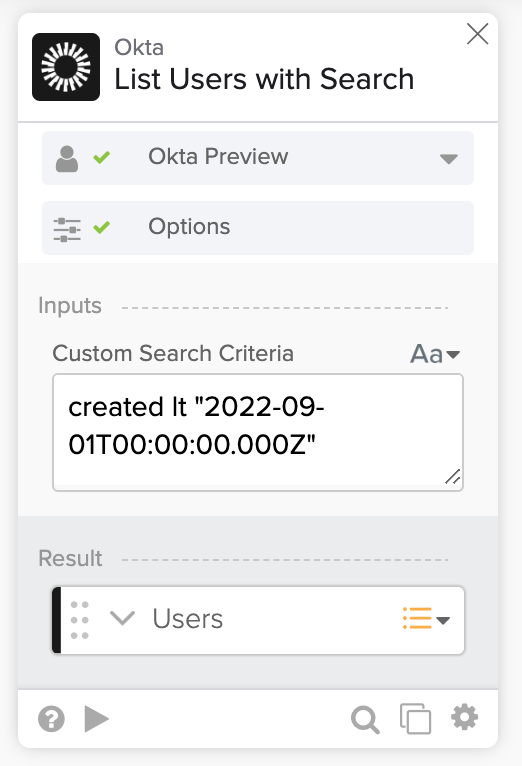Select the Users result field
Image resolution: width=522 pixels, height=766 pixels.
pyautogui.click(x=258, y=620)
